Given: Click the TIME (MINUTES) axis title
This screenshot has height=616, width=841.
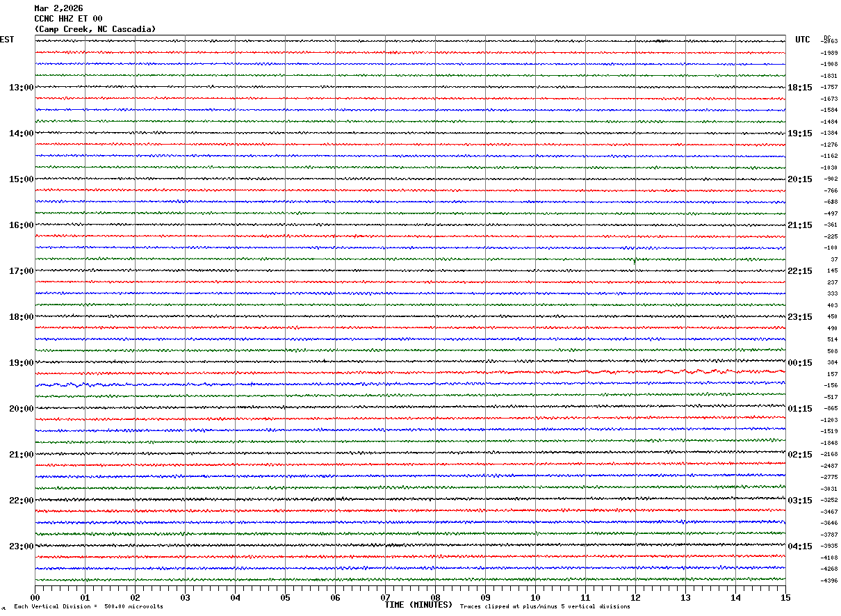Looking at the screenshot, I should (x=418, y=605).
